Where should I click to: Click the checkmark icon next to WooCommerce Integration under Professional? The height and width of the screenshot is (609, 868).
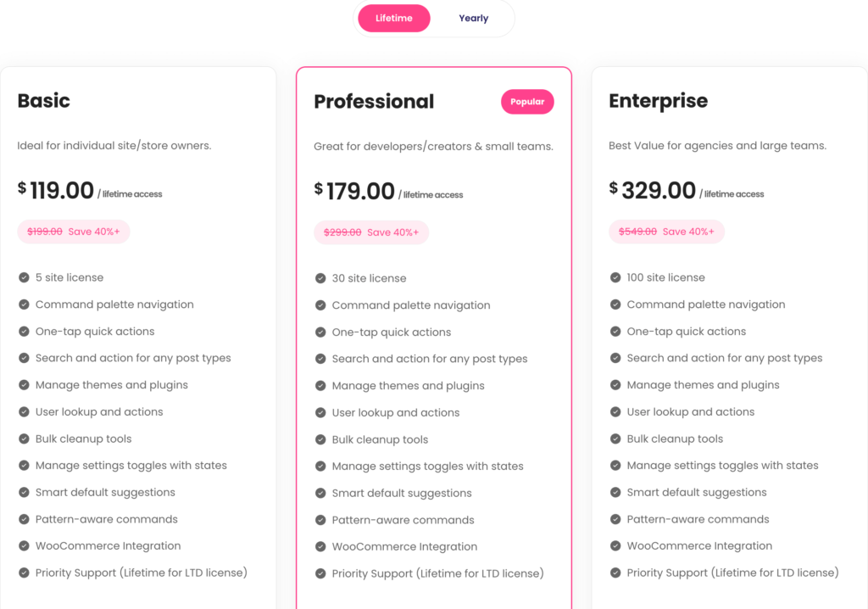320,546
